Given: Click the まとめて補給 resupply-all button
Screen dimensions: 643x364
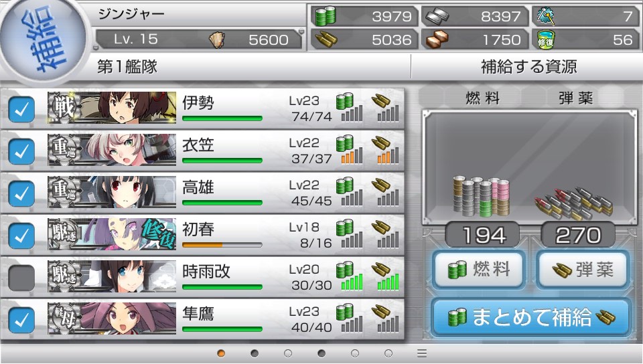Looking at the screenshot, I should coord(531,317).
